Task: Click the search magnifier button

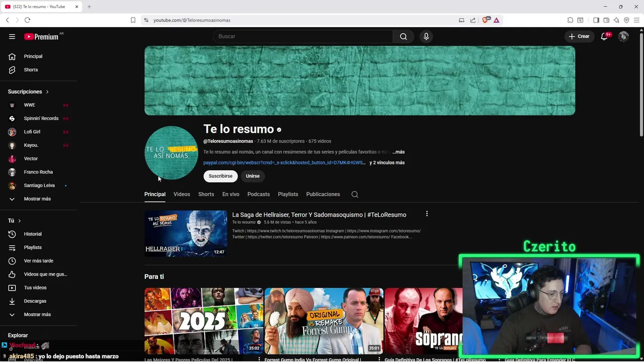Action: click(x=404, y=36)
